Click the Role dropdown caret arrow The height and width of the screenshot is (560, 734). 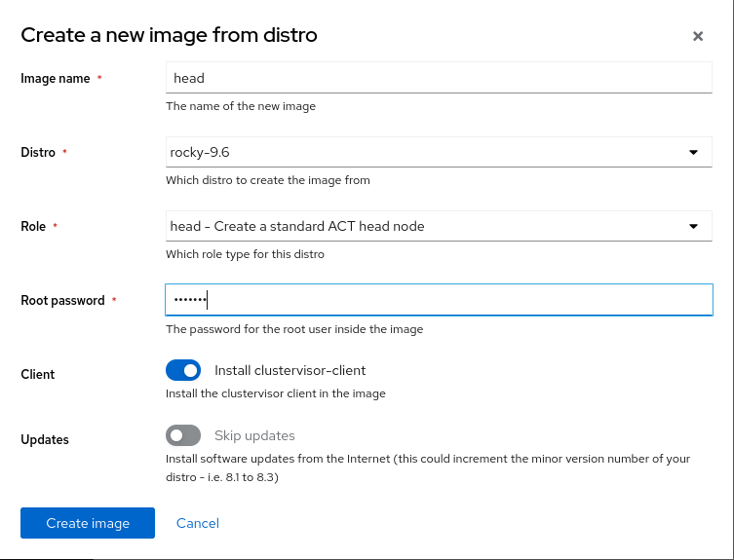click(693, 226)
